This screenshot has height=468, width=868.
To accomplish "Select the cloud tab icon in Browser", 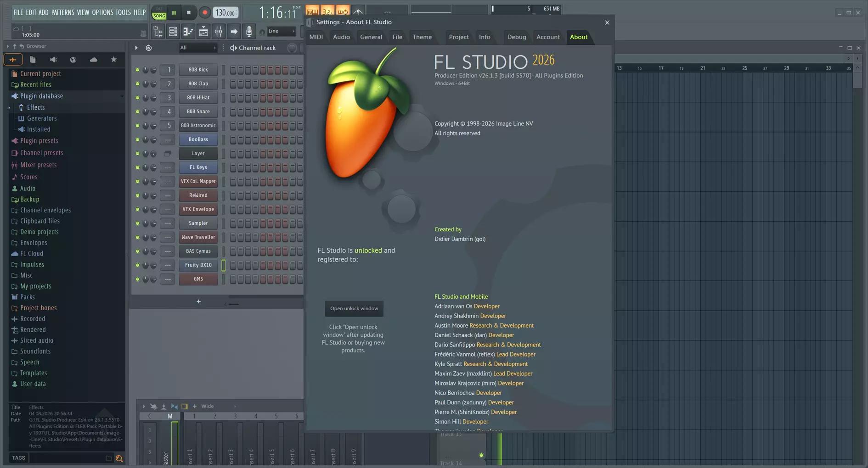I will (x=93, y=60).
